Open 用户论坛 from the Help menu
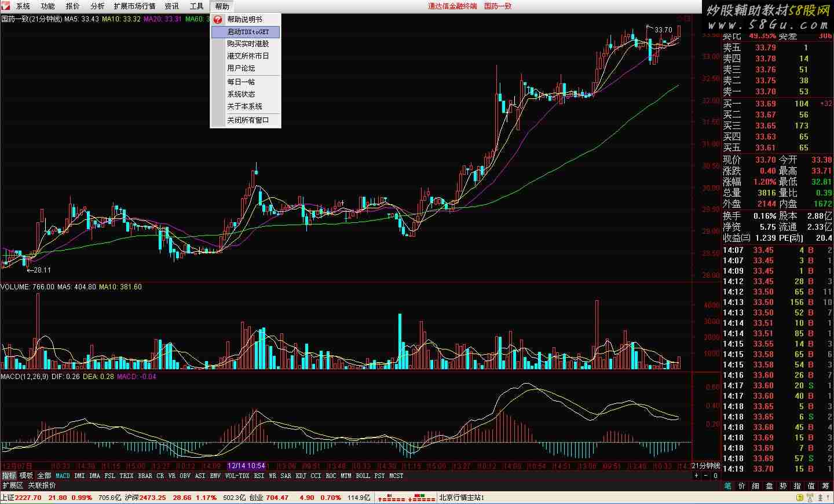Viewport: 834px width, 504px height. pyautogui.click(x=246, y=68)
